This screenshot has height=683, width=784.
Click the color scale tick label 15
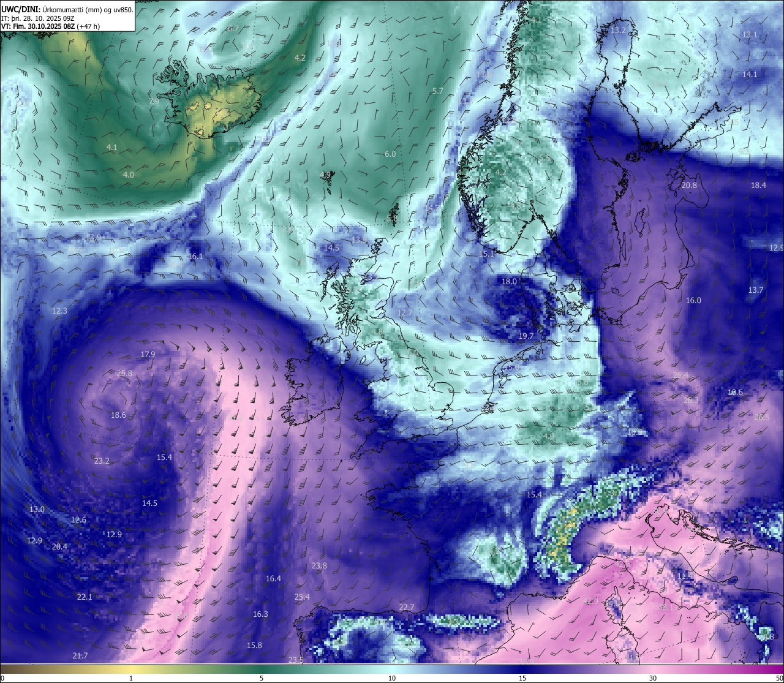(522, 678)
